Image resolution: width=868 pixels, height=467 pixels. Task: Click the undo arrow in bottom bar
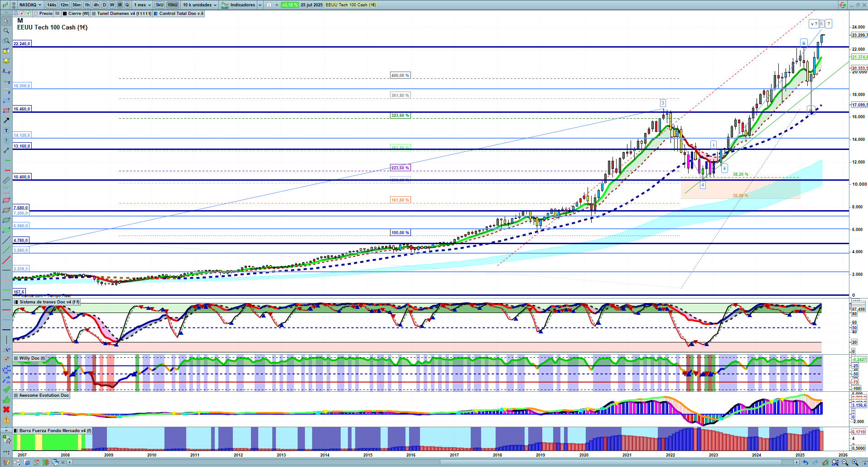[805, 462]
